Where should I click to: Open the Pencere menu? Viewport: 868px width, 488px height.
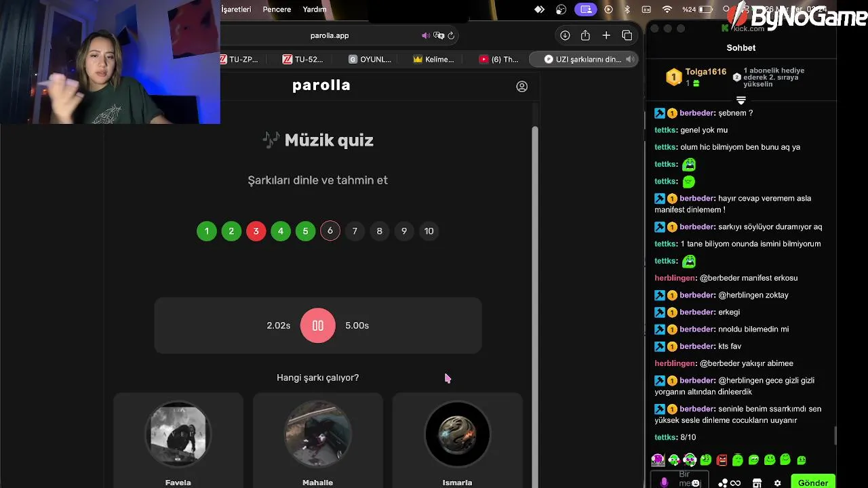(277, 9)
